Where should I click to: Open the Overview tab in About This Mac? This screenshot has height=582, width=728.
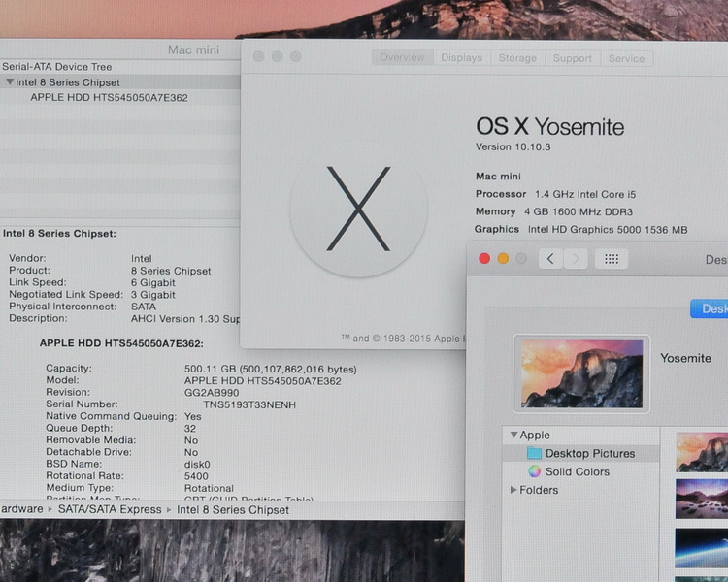(403, 57)
